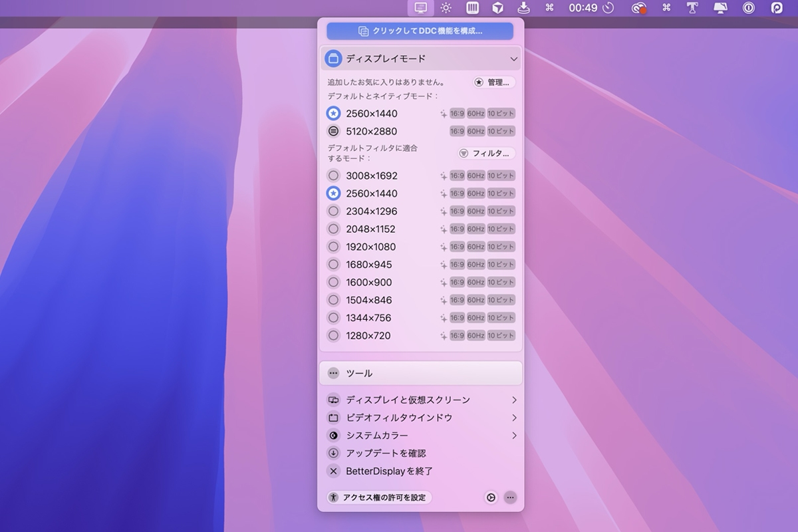798x532 pixels.
Task: Click the brightness sun icon in the menu bar
Action: 446,8
